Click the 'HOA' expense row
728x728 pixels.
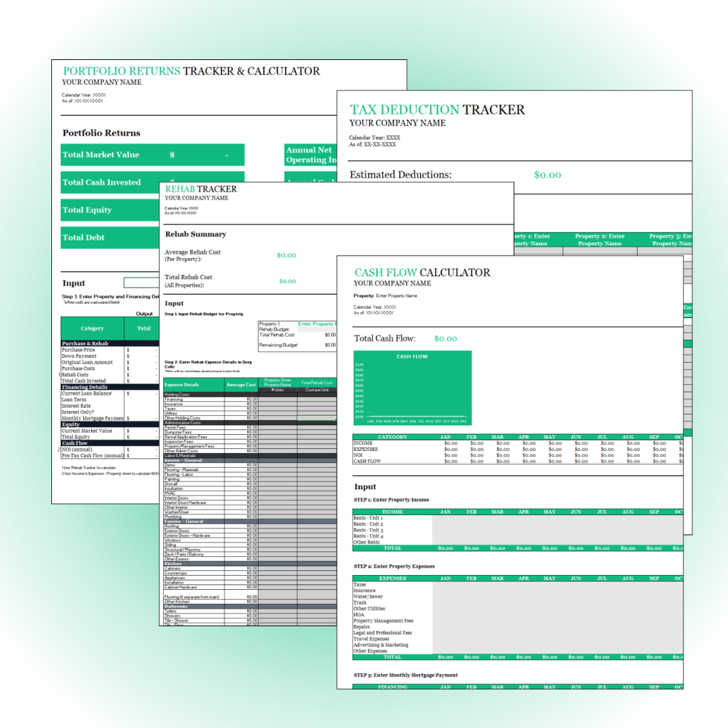tap(518, 615)
